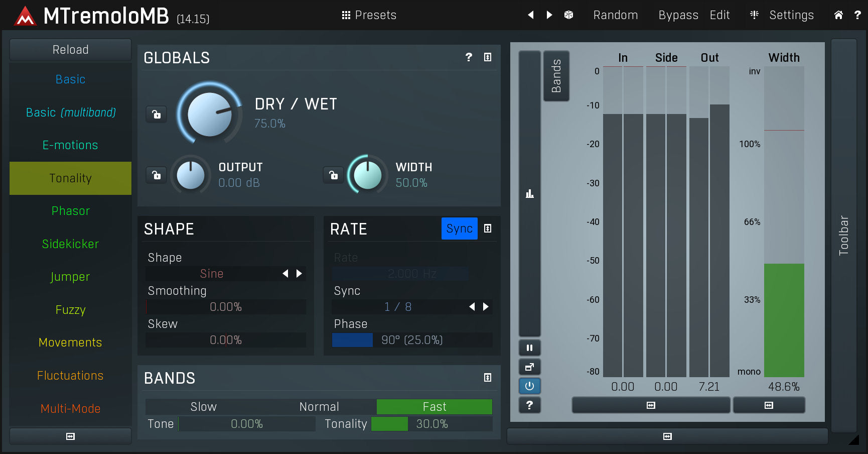
Task: Open the GLOBALS help question mark
Action: 469,57
